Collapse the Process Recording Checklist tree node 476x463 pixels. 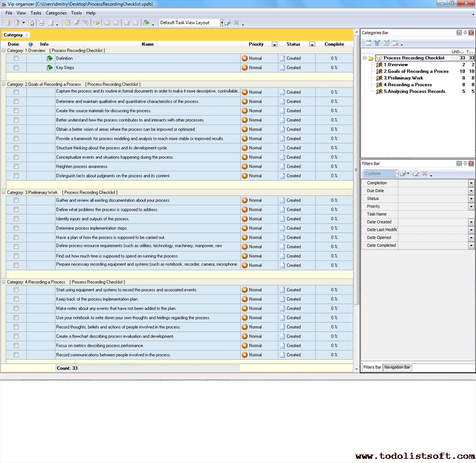364,58
